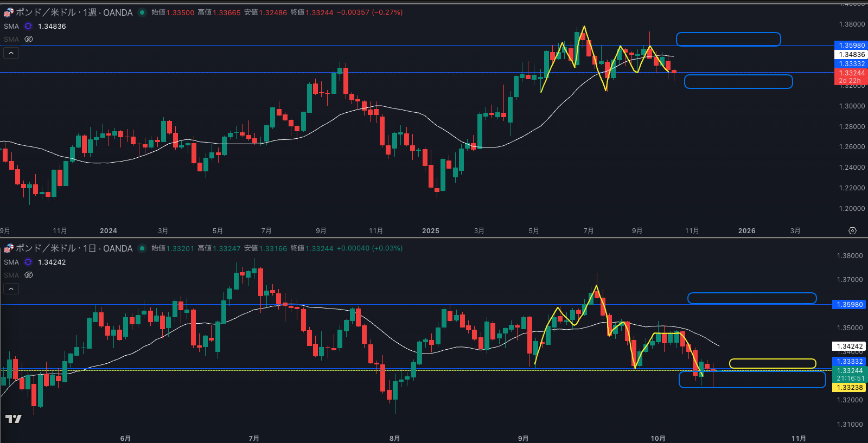Open symbol search from ポンド/米ドル 1日 title
The image size is (868, 443).
click(74, 248)
